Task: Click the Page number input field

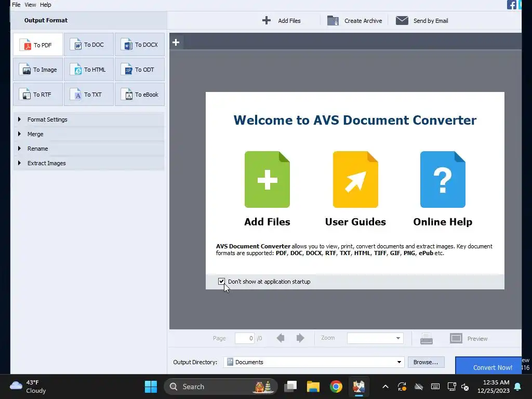Action: point(244,338)
